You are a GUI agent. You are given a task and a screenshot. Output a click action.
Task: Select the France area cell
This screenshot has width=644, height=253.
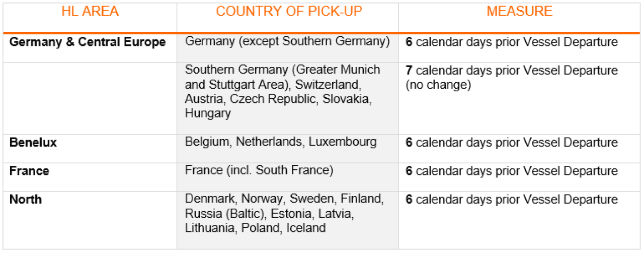point(29,171)
